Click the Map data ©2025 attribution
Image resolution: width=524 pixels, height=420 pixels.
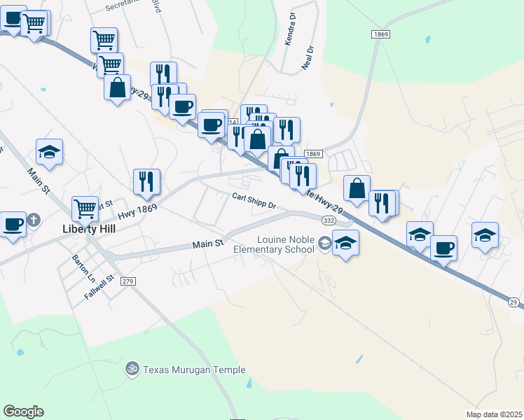coord(494,414)
